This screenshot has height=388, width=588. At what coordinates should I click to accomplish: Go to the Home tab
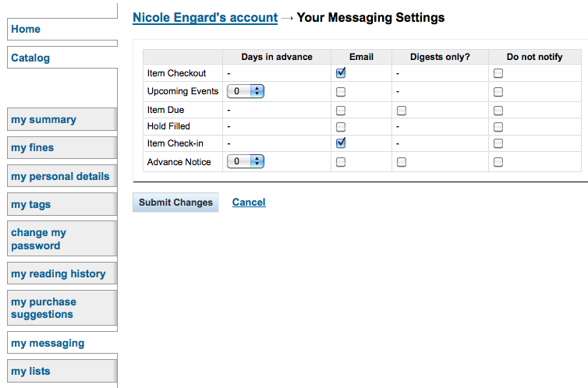(62, 29)
